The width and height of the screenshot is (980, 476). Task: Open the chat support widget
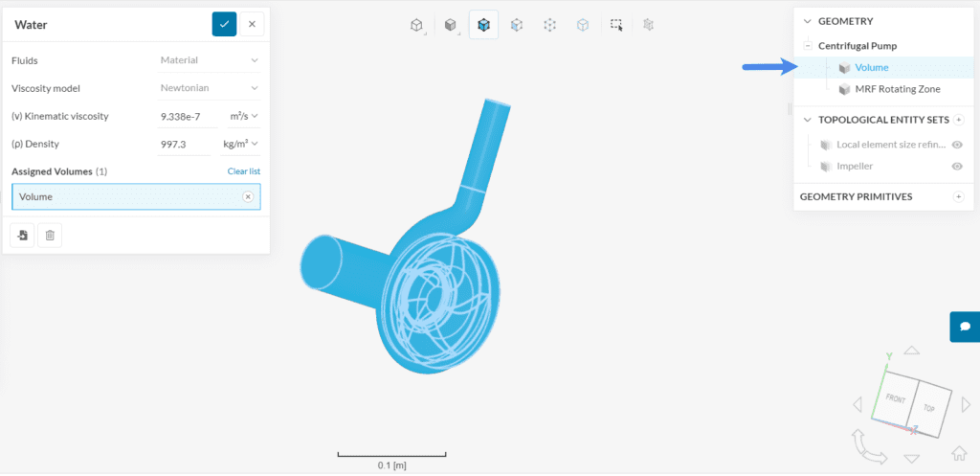click(x=965, y=327)
